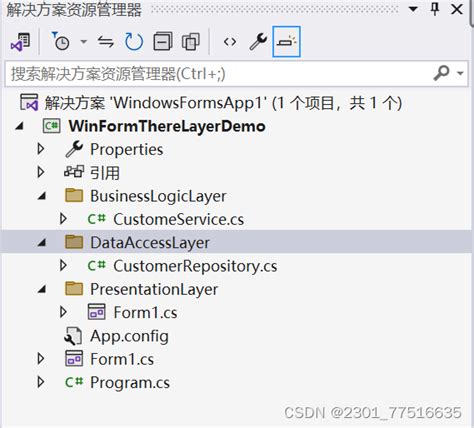
Task: Click form icon of Form1.cs above Program.cs
Action: pos(74,359)
